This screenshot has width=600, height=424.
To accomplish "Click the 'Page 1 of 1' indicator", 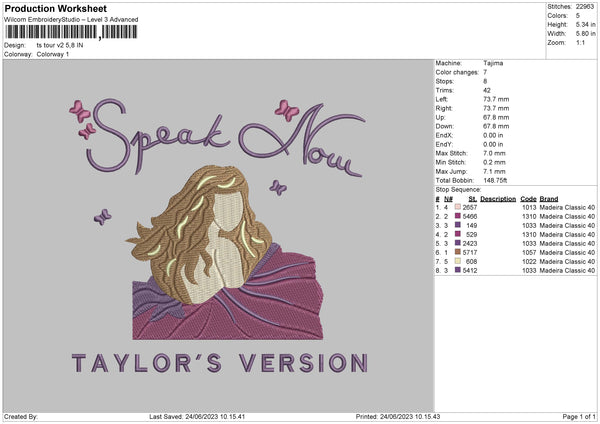I will click(x=579, y=417).
